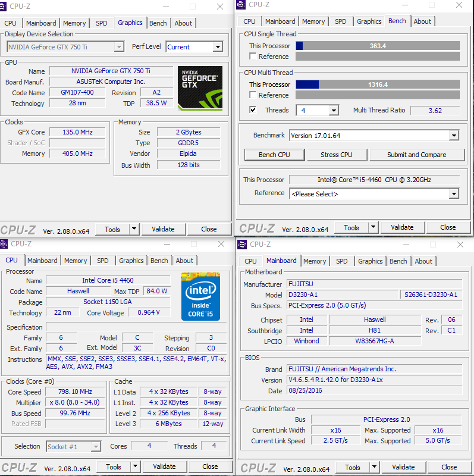Open Benchmark version dropdown
Image resolution: width=474 pixels, height=476 pixels.
pos(454,136)
